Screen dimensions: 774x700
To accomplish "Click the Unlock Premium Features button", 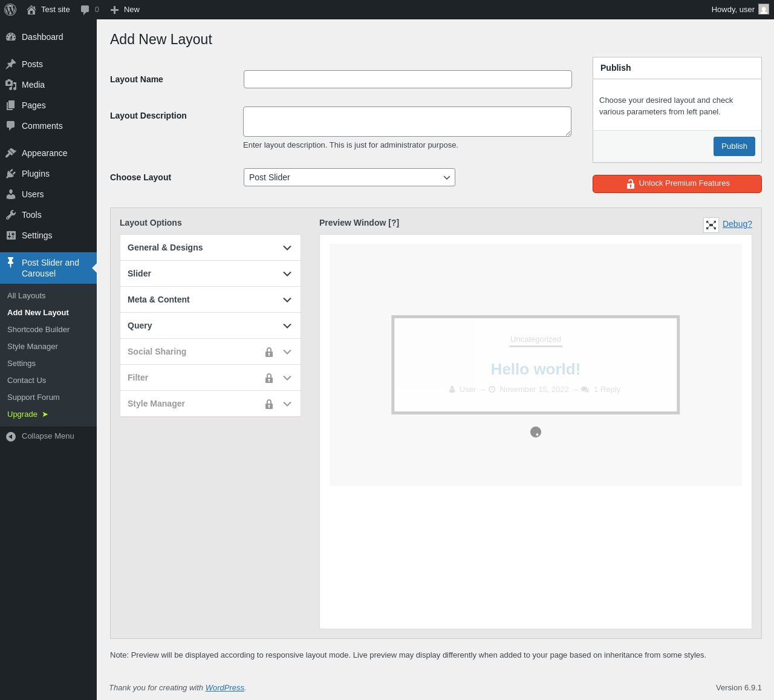I will point(677,184).
